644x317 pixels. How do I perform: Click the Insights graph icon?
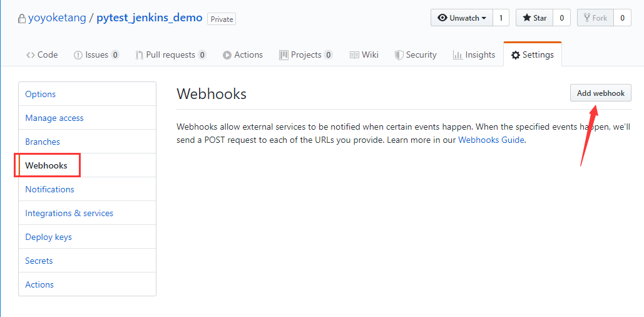(x=457, y=55)
